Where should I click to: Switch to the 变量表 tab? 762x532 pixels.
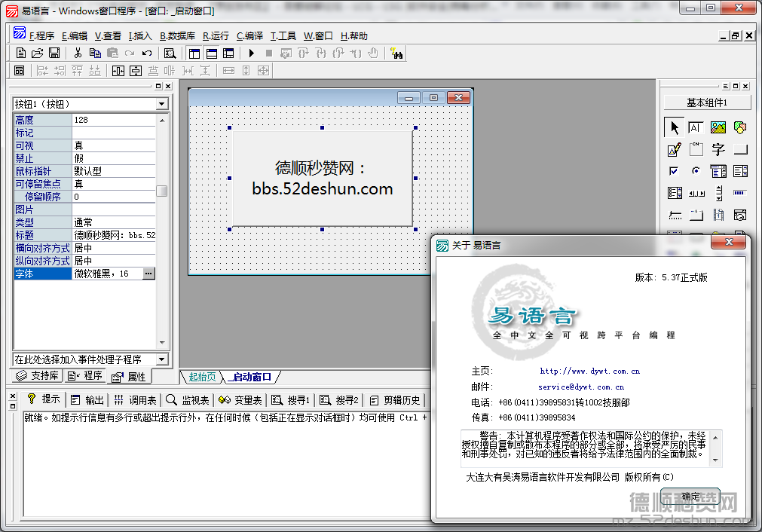240,400
